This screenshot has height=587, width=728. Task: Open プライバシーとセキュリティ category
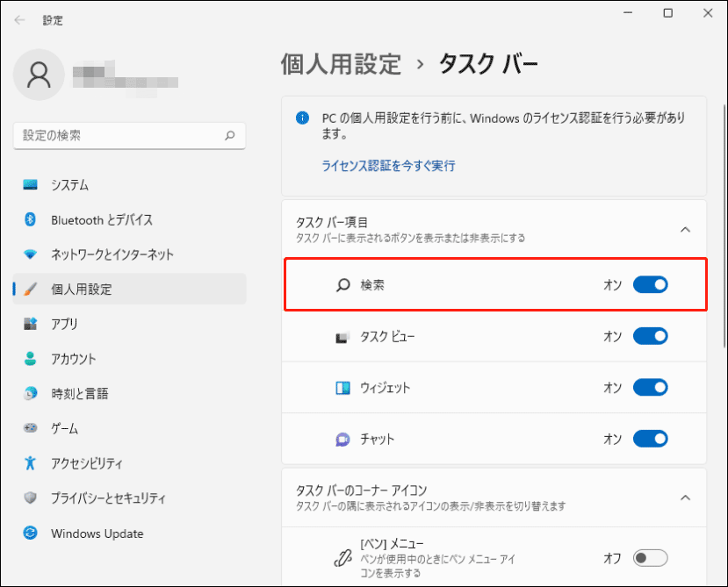130,498
